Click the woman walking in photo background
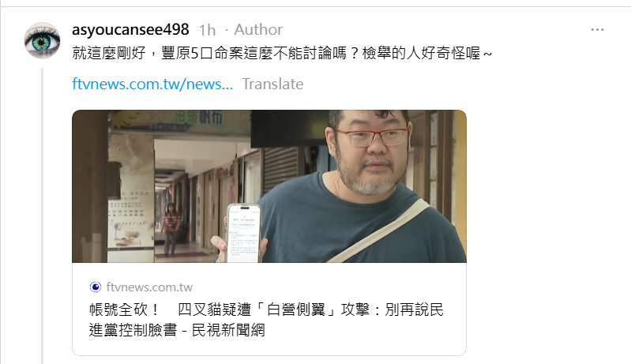Image resolution: width=631 pixels, height=364 pixels. tap(171, 230)
